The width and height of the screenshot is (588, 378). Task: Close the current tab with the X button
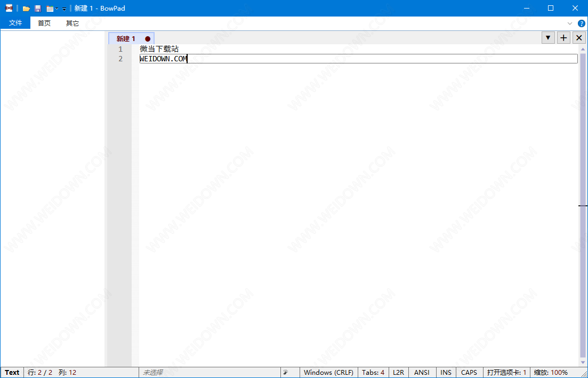[579, 37]
